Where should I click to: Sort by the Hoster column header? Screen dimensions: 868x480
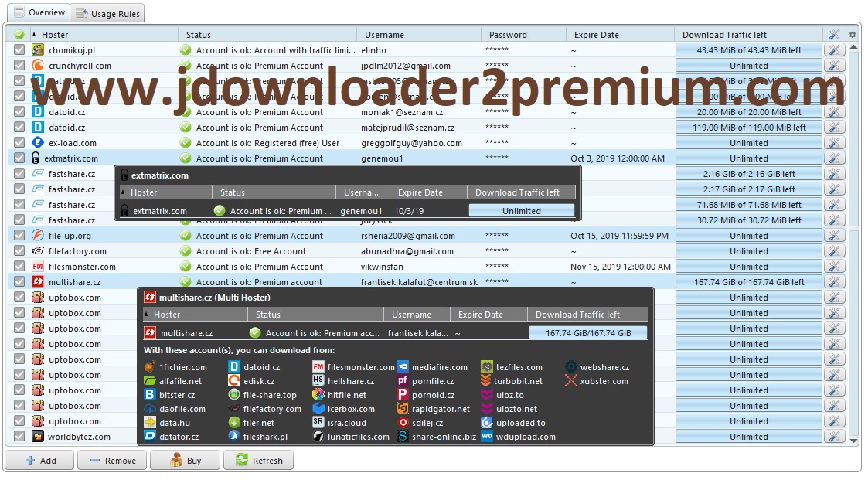(103, 34)
